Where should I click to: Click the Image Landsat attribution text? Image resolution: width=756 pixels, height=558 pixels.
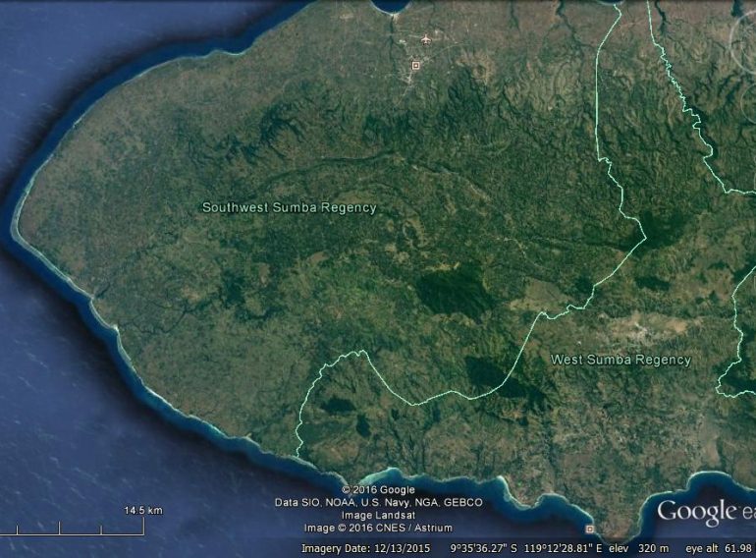point(378,516)
